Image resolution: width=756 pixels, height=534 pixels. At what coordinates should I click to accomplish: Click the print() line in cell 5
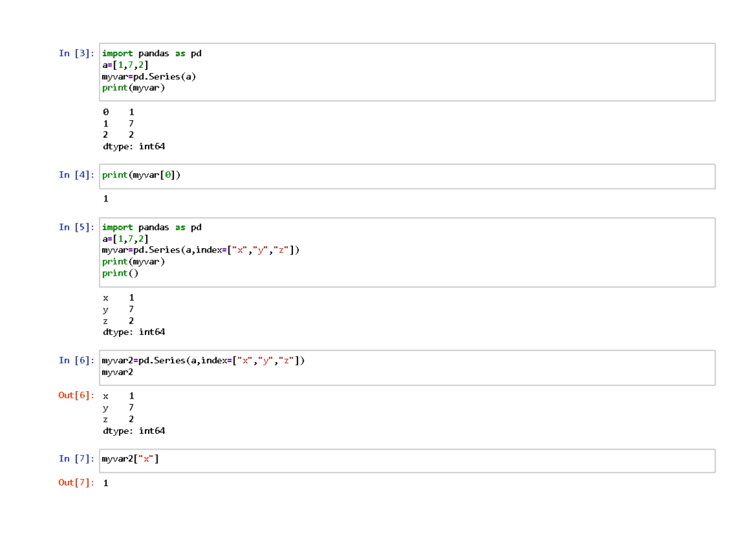(120, 273)
